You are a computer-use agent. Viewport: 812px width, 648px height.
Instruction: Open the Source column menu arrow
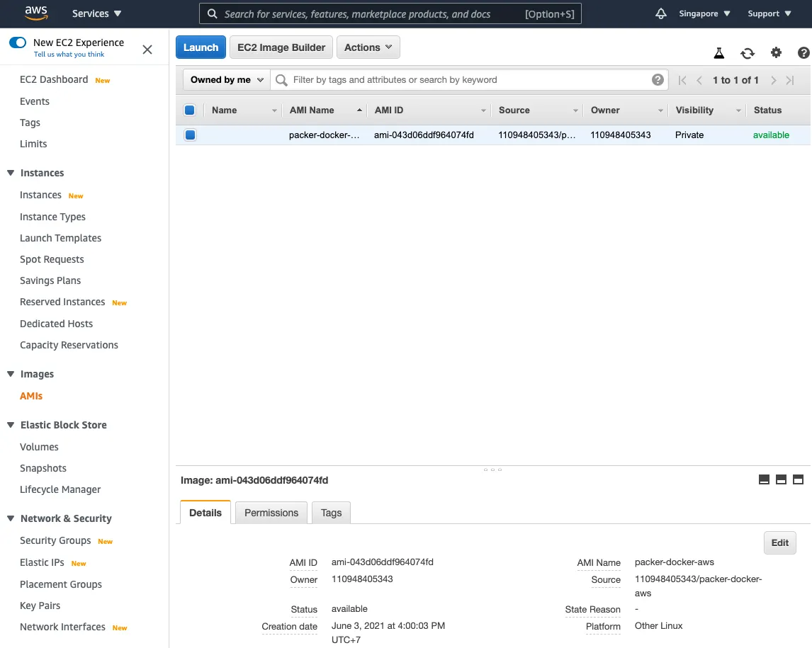tap(575, 110)
